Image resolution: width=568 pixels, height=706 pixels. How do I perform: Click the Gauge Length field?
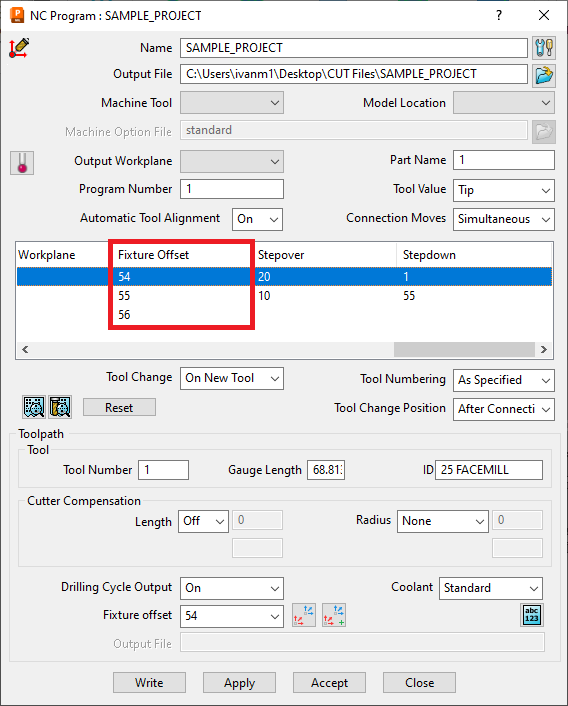coord(326,470)
